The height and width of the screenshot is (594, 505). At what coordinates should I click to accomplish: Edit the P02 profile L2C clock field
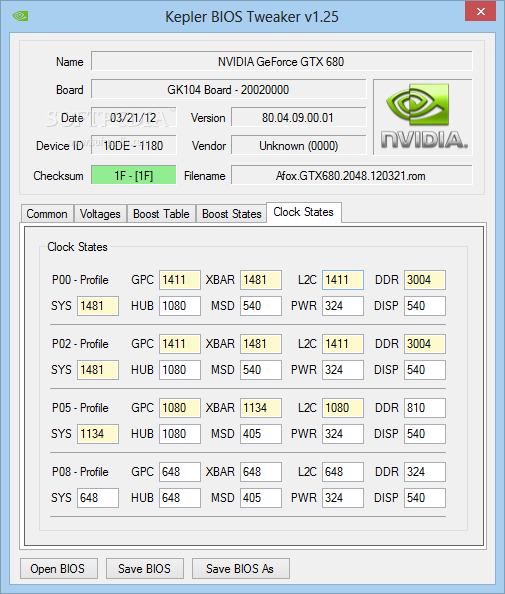click(x=343, y=344)
